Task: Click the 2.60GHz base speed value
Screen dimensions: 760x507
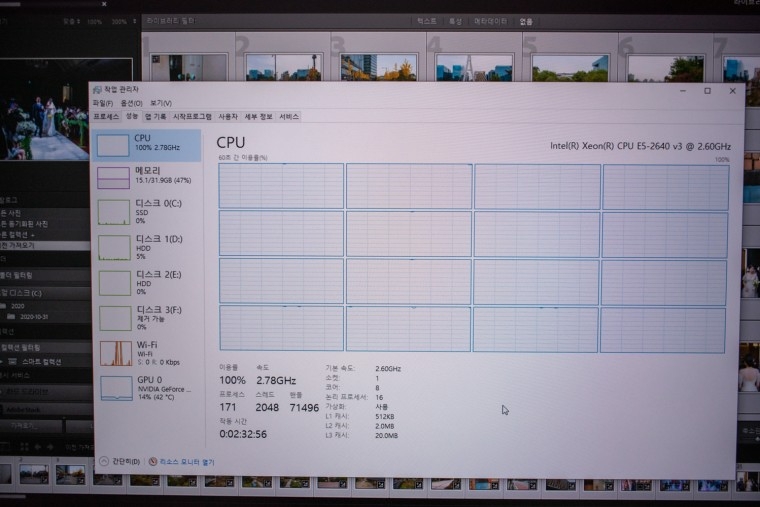Action: (388, 369)
